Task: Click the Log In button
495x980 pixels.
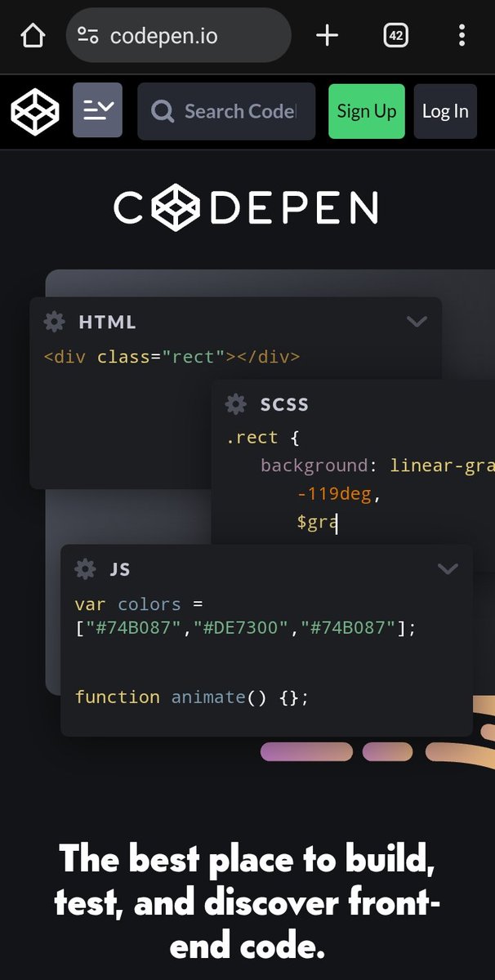Action: pos(445,111)
